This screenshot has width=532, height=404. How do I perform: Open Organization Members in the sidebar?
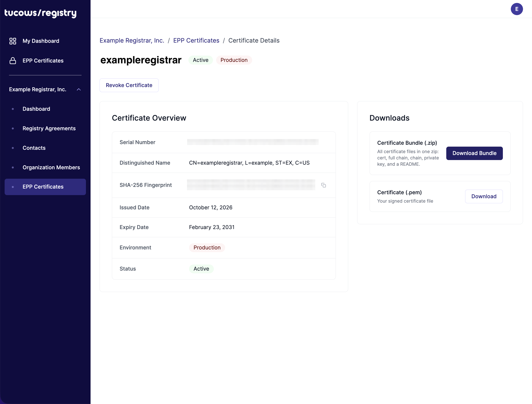coord(51,167)
